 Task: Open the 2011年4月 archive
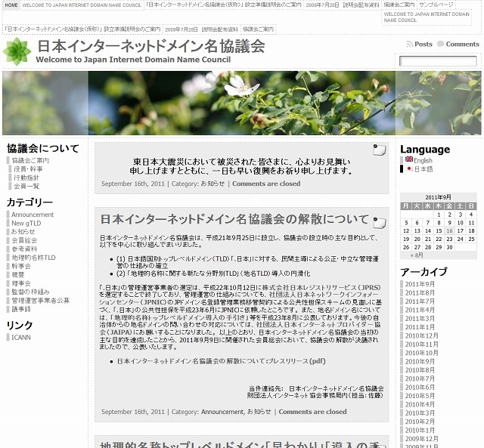click(420, 310)
